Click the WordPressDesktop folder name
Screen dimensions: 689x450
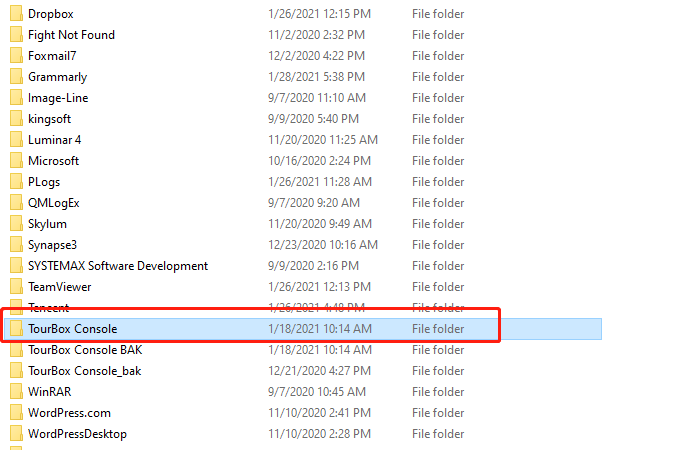pos(77,434)
